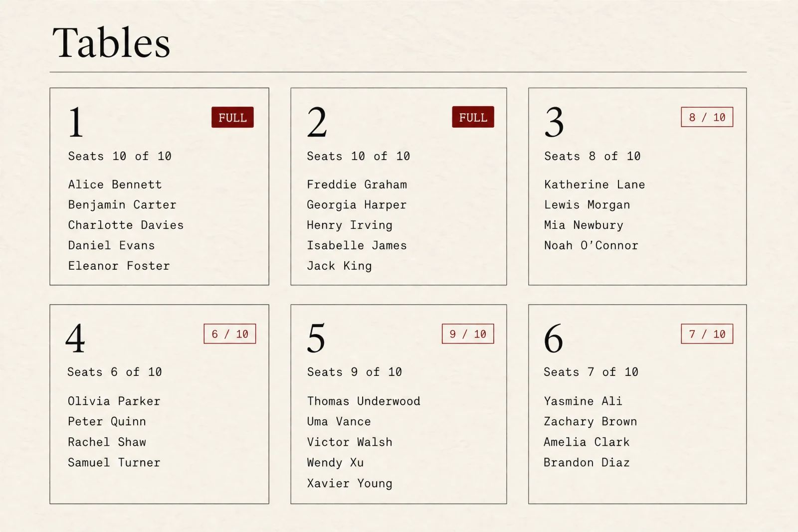Viewport: 798px width, 532px height.
Task: Click the Tables page heading
Action: [x=111, y=42]
